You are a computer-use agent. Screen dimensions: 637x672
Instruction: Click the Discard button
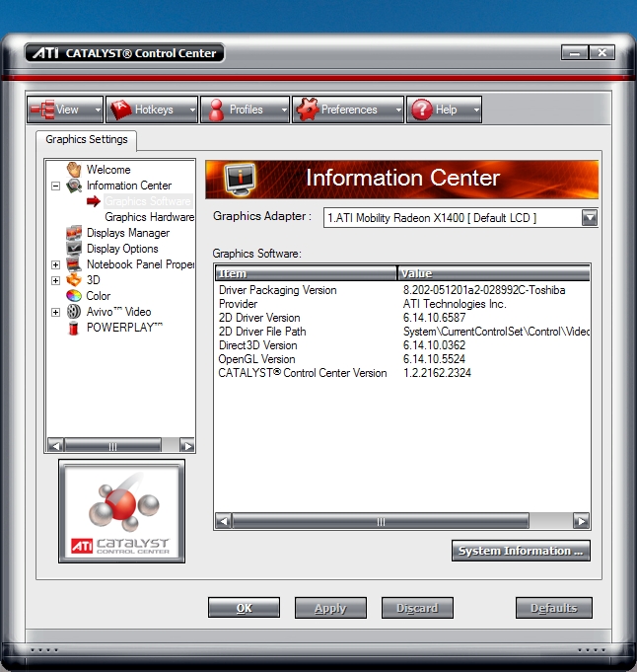[417, 608]
